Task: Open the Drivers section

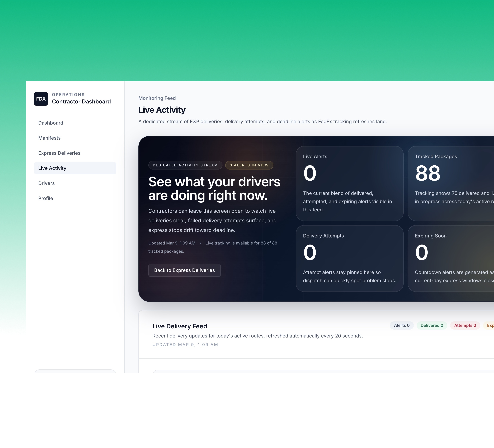Action: tap(46, 183)
